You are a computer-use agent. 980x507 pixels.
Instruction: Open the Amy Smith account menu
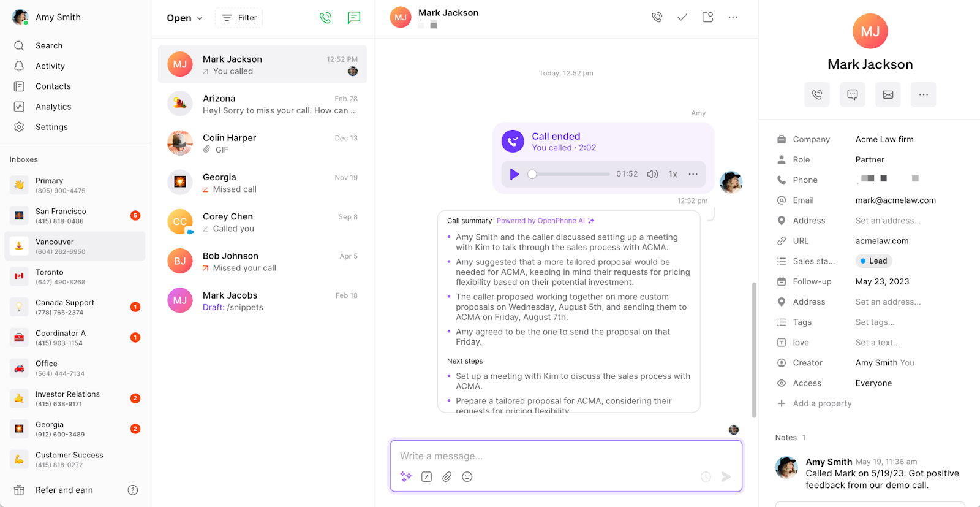pos(47,17)
